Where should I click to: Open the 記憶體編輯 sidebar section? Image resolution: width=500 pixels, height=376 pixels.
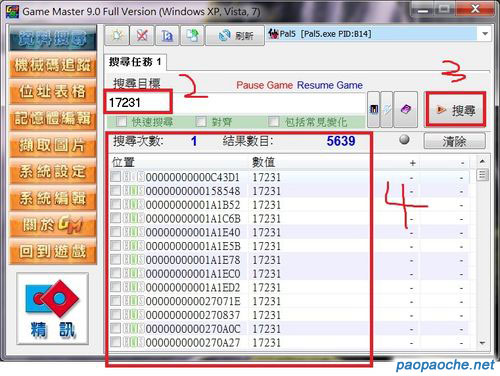[53, 118]
